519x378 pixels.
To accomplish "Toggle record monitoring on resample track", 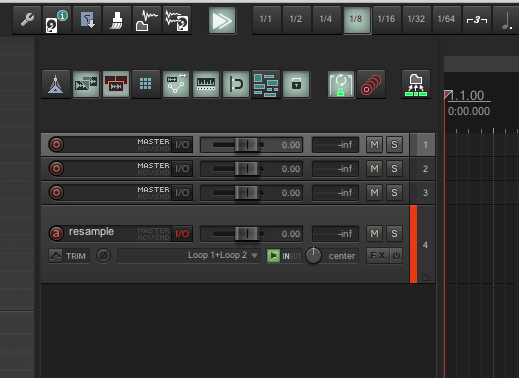I will point(273,256).
